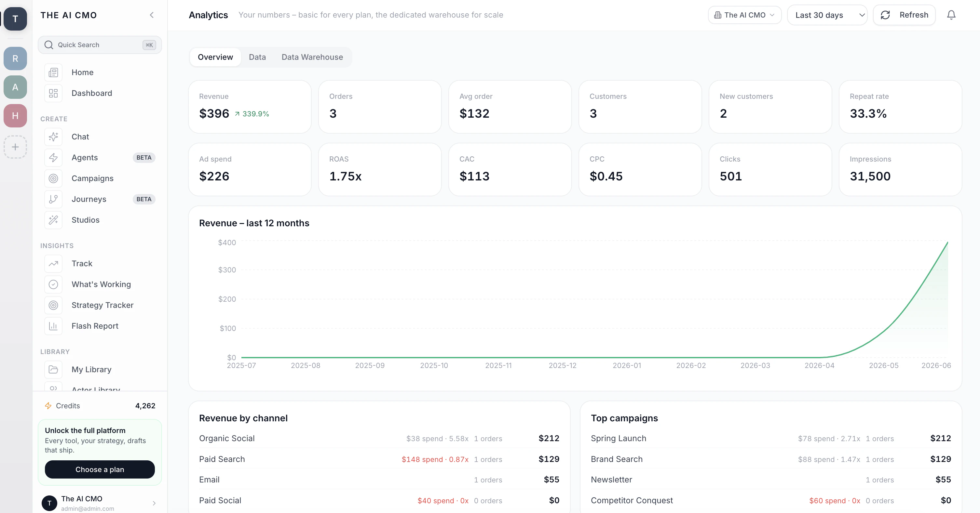Click the Strategy Tracker icon
This screenshot has width=980, height=513.
(x=53, y=305)
